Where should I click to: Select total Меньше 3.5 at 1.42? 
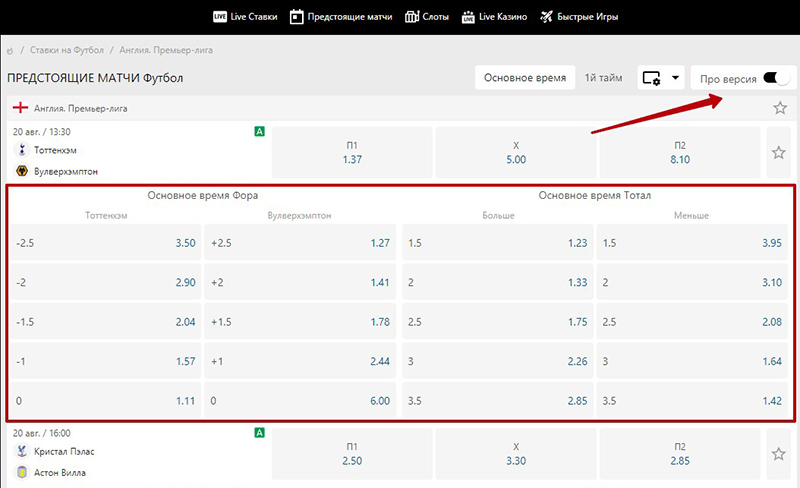point(692,401)
